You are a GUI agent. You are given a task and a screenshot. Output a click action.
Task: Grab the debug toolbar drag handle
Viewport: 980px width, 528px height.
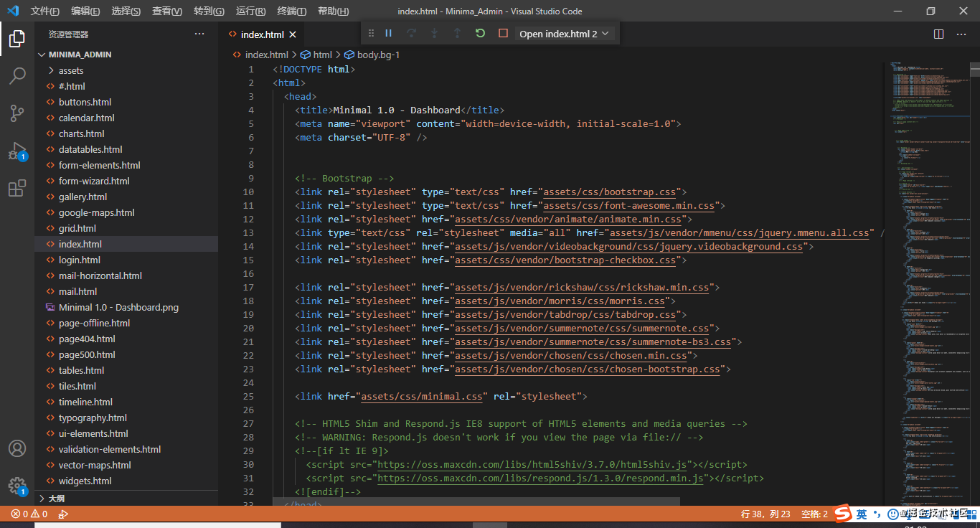click(x=371, y=33)
